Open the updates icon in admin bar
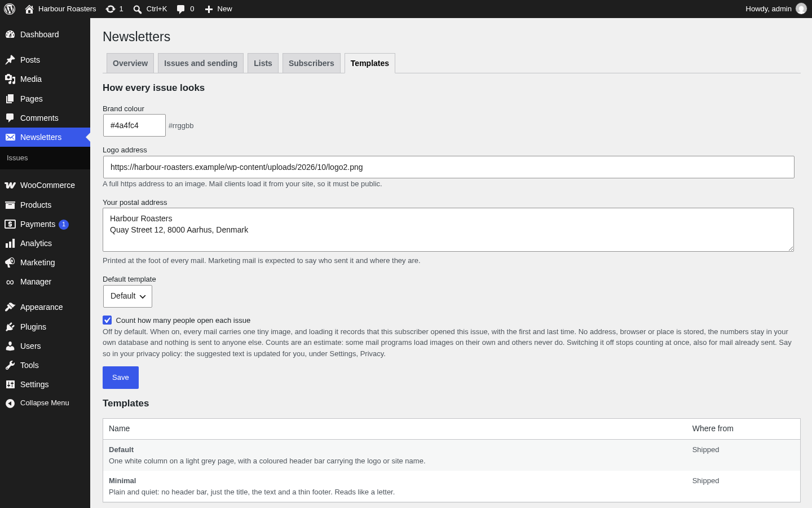 (x=111, y=9)
